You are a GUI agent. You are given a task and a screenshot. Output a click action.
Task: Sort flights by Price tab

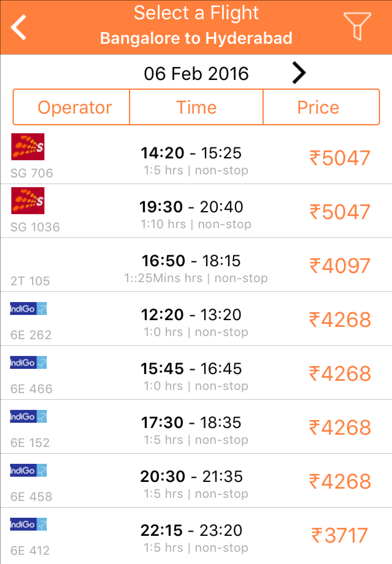tap(321, 107)
